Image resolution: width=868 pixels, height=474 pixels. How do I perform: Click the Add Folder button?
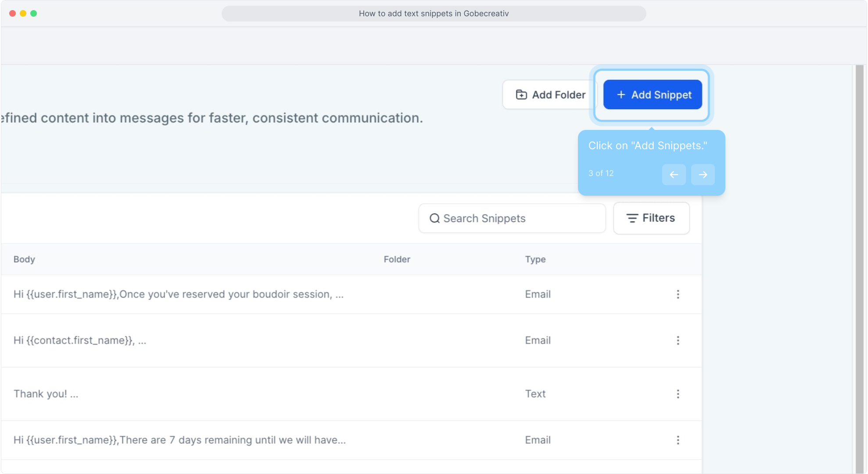(550, 95)
